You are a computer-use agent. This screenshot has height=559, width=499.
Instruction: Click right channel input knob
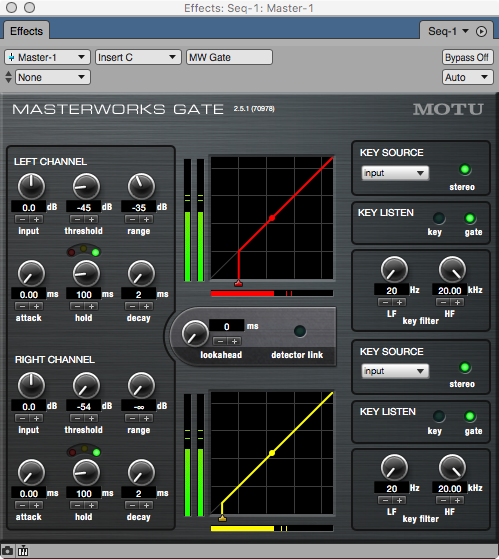[31, 386]
